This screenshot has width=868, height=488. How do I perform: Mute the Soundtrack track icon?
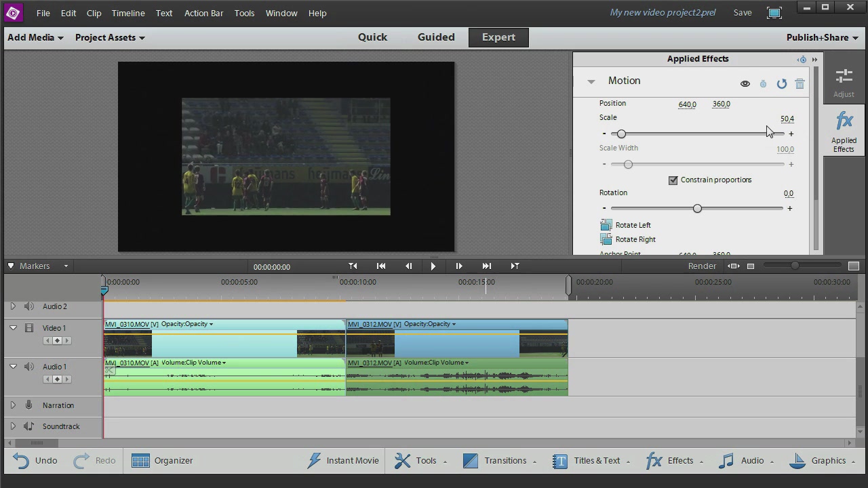click(x=29, y=426)
